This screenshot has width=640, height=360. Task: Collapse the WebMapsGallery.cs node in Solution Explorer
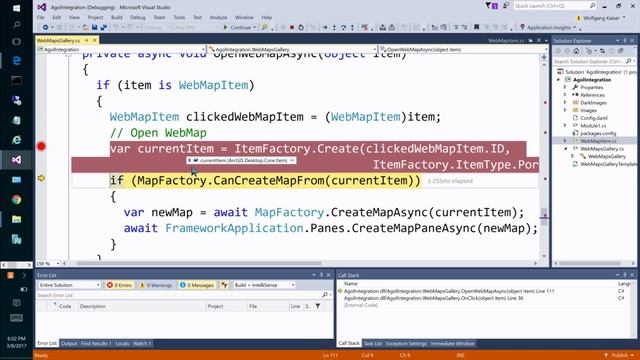pos(565,149)
